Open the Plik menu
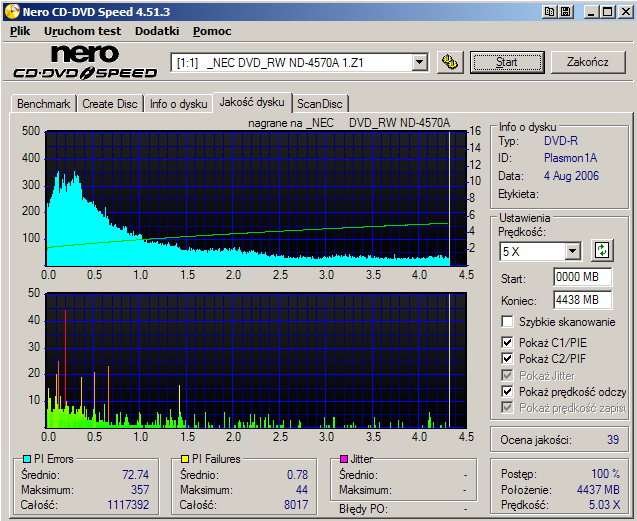Image resolution: width=637 pixels, height=521 pixels. click(20, 31)
